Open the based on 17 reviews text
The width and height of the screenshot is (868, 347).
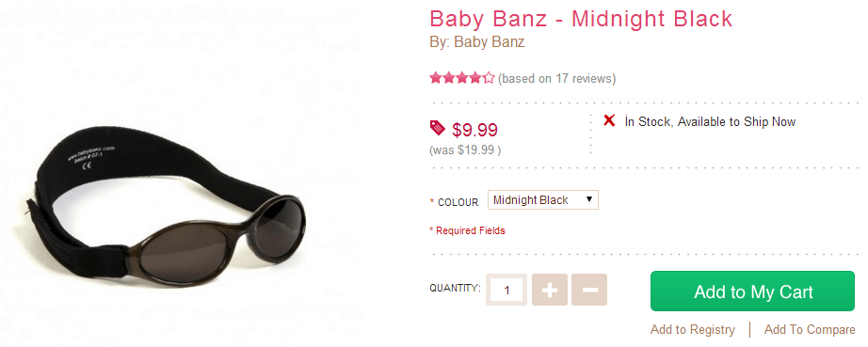557,78
